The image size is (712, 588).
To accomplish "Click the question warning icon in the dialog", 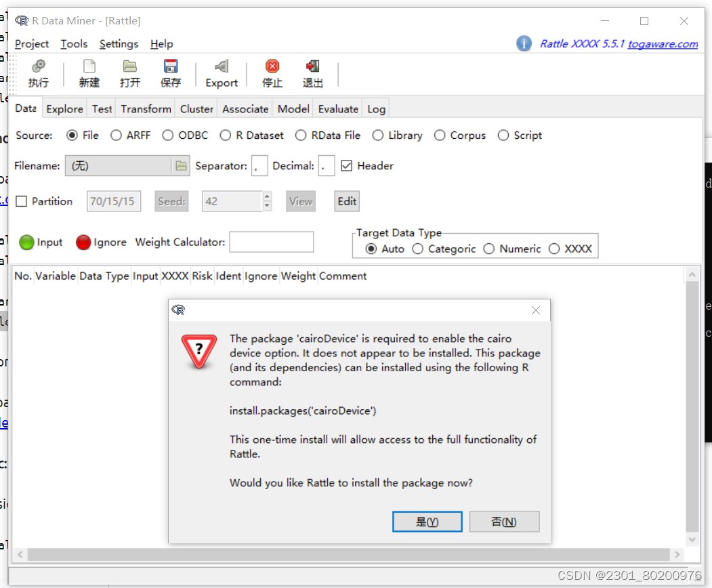I will coord(199,352).
